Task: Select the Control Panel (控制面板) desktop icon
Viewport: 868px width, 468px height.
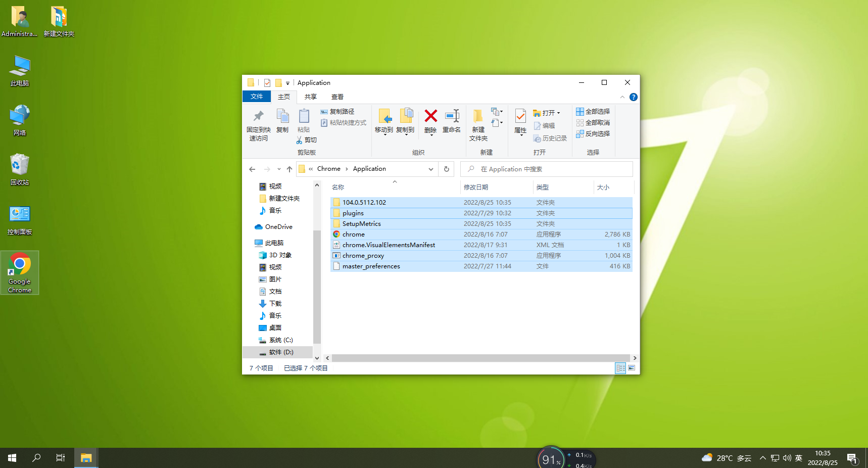Action: tap(20, 219)
